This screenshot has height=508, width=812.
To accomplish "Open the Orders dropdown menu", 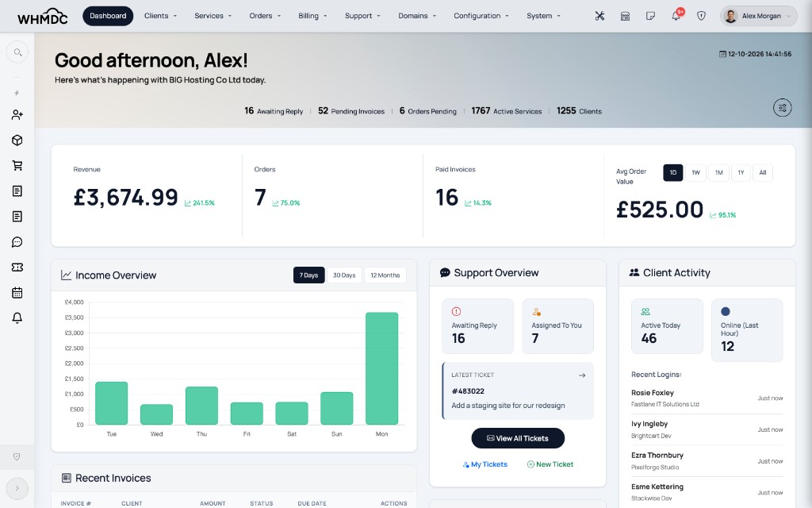I will 265,16.
